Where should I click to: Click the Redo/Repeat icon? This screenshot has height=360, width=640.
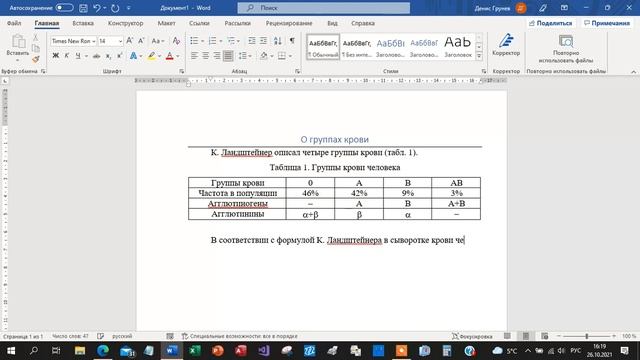(115, 8)
